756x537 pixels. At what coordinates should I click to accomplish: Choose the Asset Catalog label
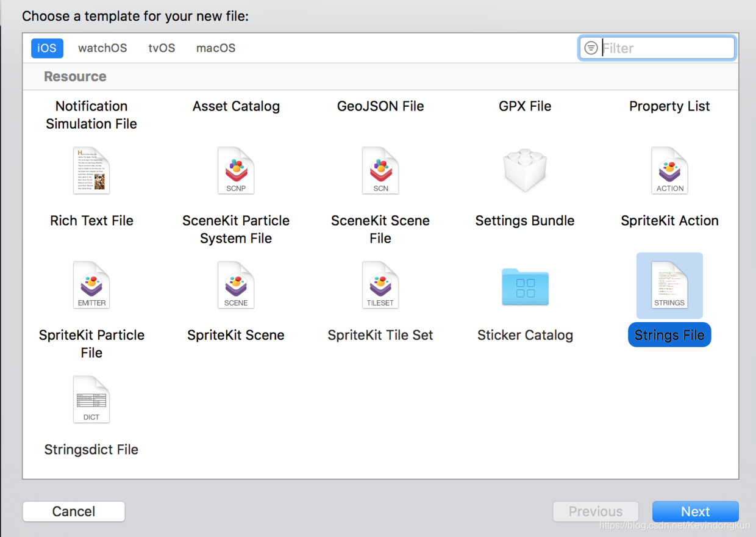[236, 106]
